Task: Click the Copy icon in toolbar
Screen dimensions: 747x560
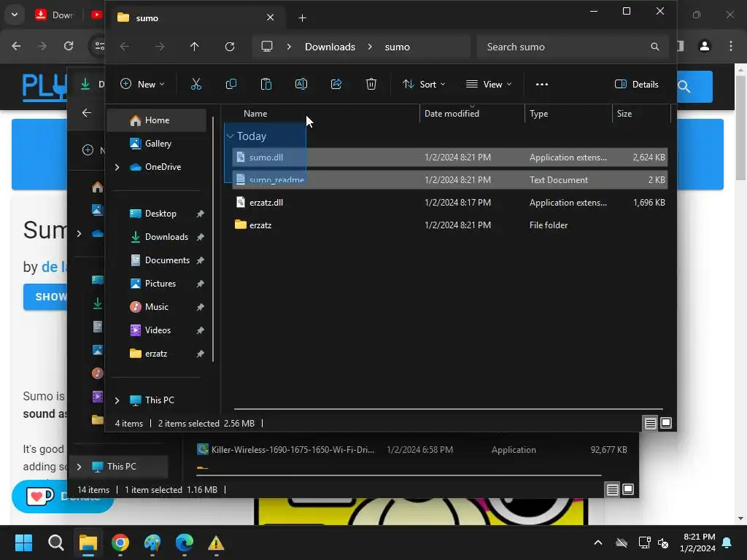Action: coord(231,85)
